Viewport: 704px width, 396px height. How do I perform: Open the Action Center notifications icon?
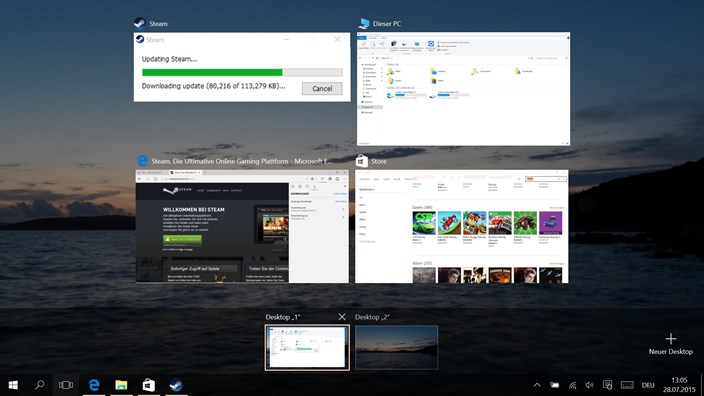click(x=607, y=385)
